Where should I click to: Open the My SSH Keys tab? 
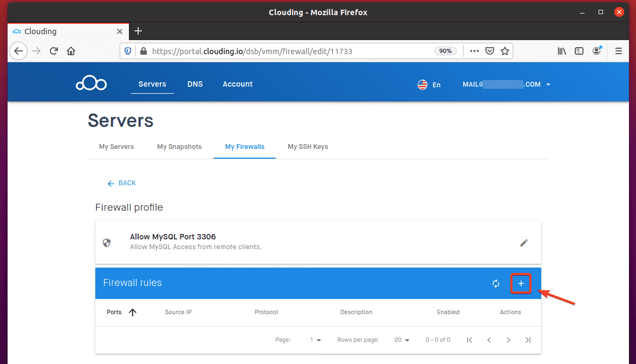(308, 147)
